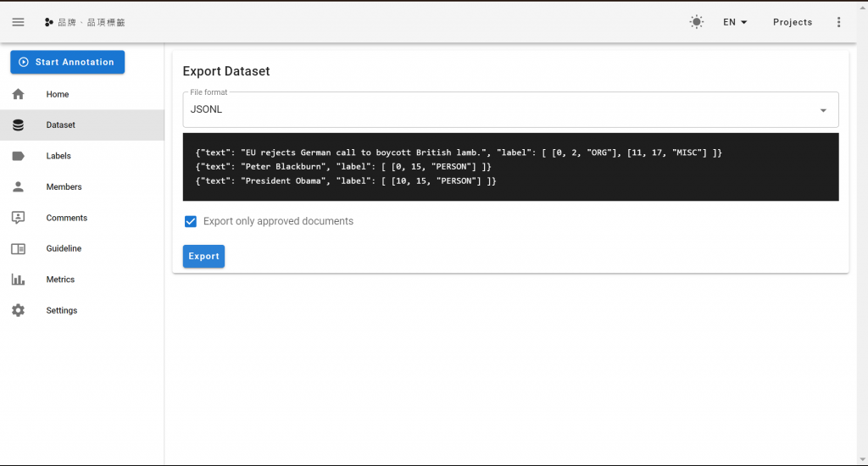This screenshot has height=466, width=868.
Task: Toggle the sun theme icon
Action: (x=697, y=22)
